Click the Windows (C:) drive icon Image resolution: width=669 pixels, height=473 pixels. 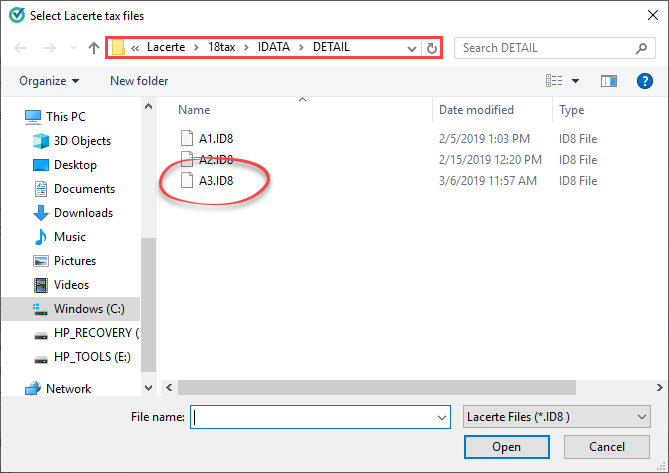coord(41,309)
